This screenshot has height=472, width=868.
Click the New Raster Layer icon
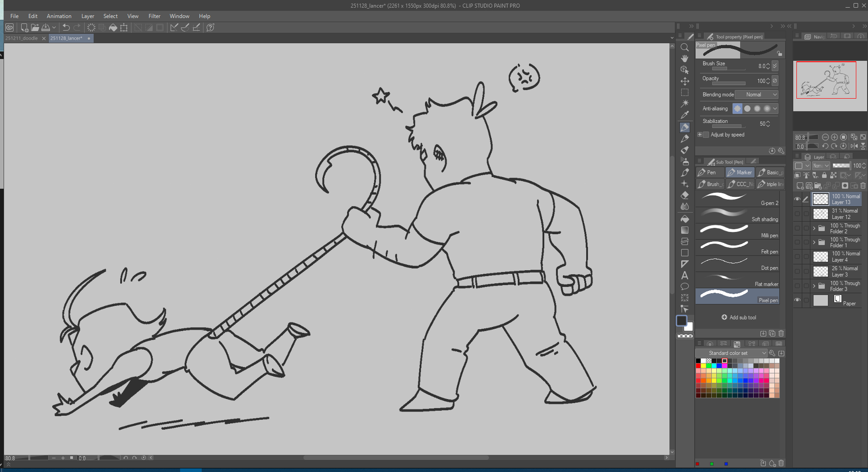(800, 186)
